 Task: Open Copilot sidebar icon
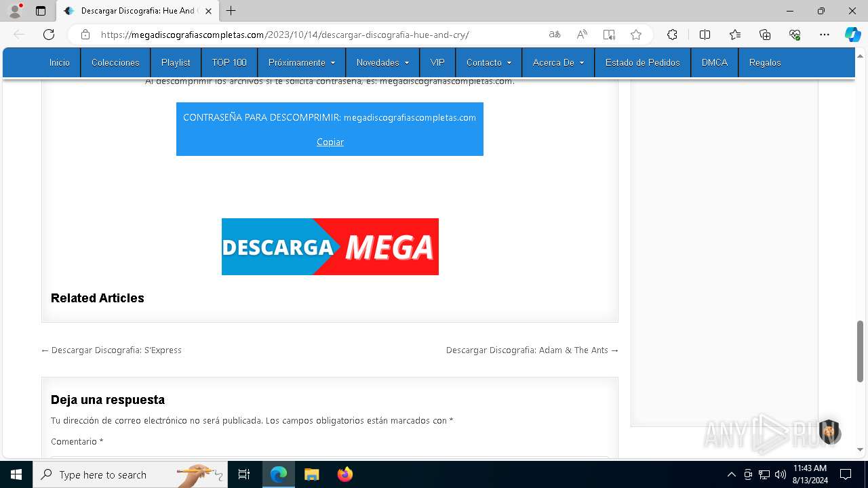(852, 35)
